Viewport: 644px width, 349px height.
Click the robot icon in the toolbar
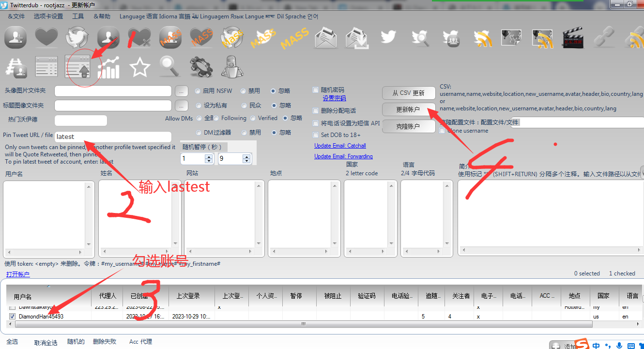click(x=232, y=67)
